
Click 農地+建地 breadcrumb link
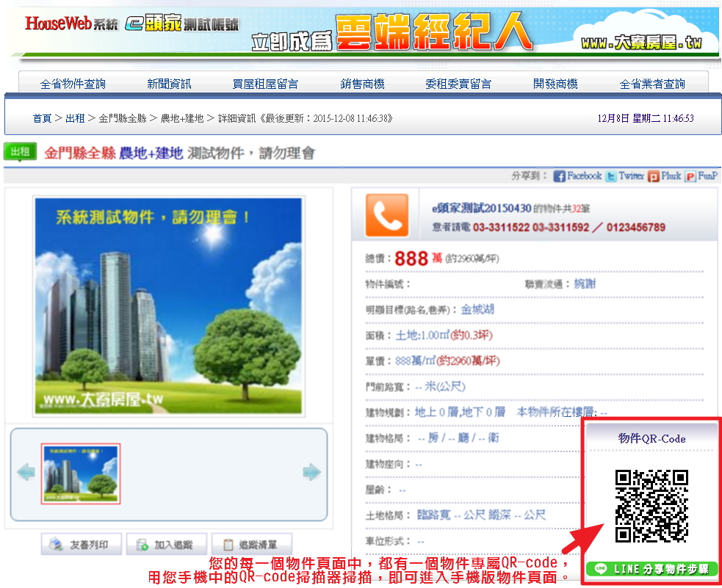point(182,118)
